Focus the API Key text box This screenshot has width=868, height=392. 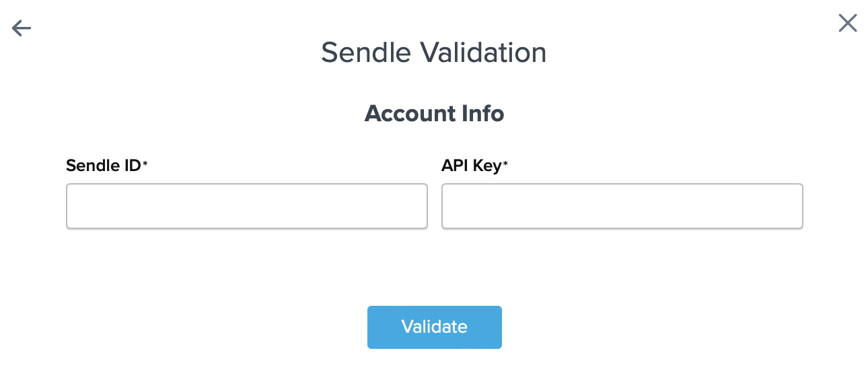click(622, 206)
